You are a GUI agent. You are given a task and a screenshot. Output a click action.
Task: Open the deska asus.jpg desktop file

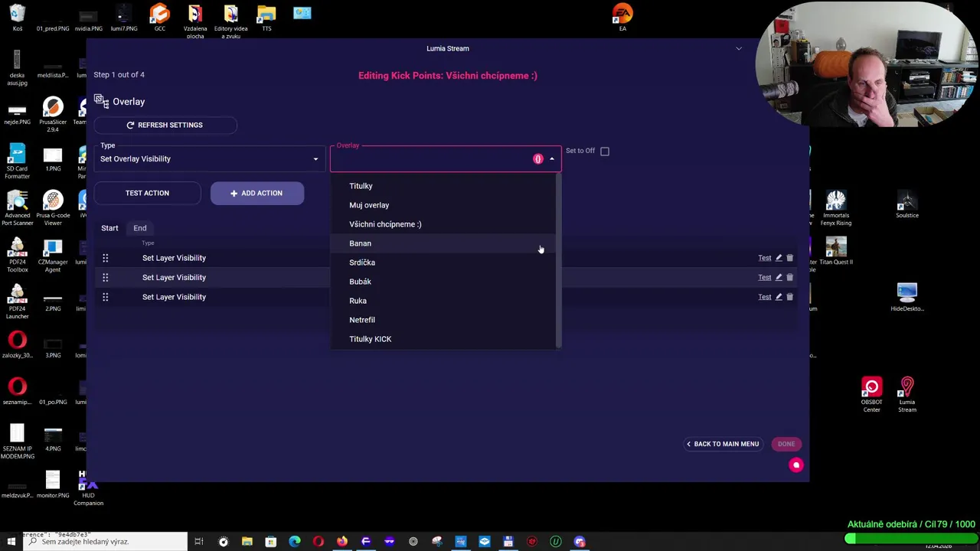click(x=17, y=68)
